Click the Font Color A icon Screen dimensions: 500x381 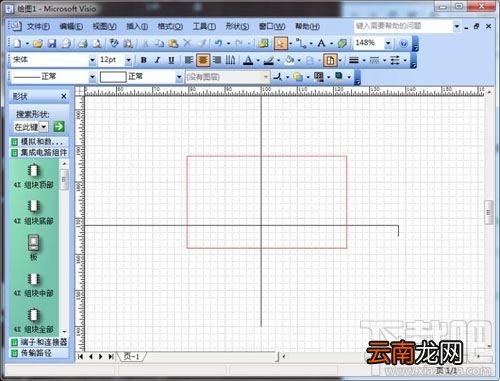pyautogui.click(x=248, y=60)
